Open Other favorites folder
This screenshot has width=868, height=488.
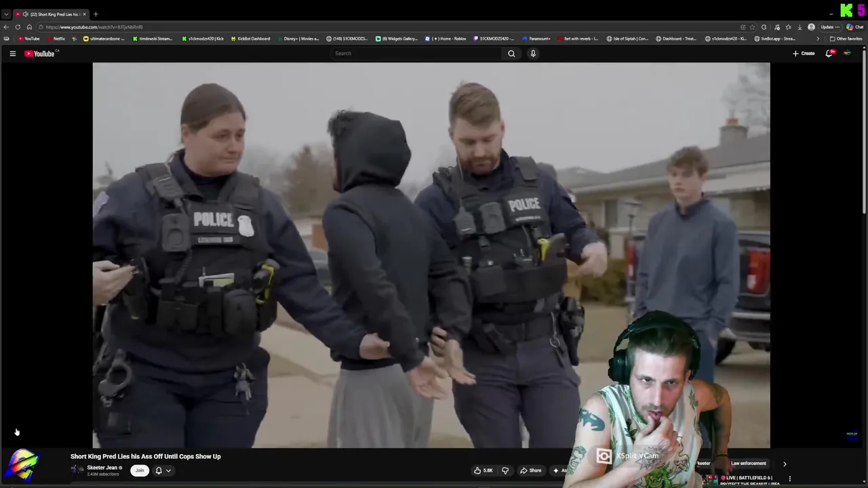(x=846, y=39)
